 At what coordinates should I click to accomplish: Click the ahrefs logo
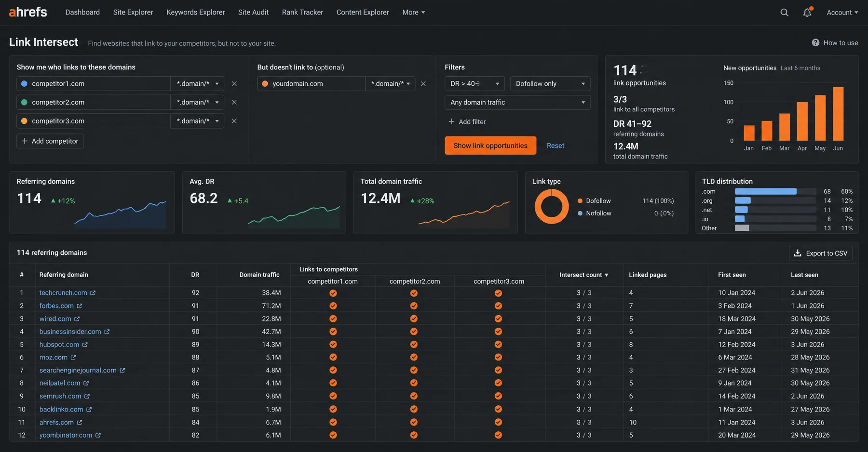(28, 12)
